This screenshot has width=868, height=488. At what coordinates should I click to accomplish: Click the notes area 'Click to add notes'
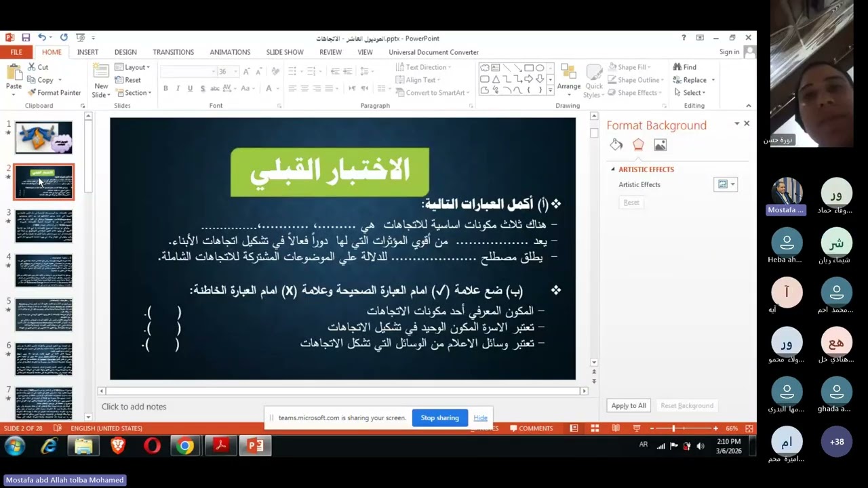tap(134, 407)
